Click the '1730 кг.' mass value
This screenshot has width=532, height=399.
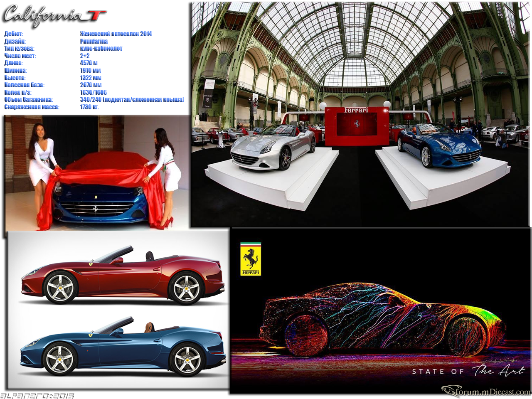[89, 107]
